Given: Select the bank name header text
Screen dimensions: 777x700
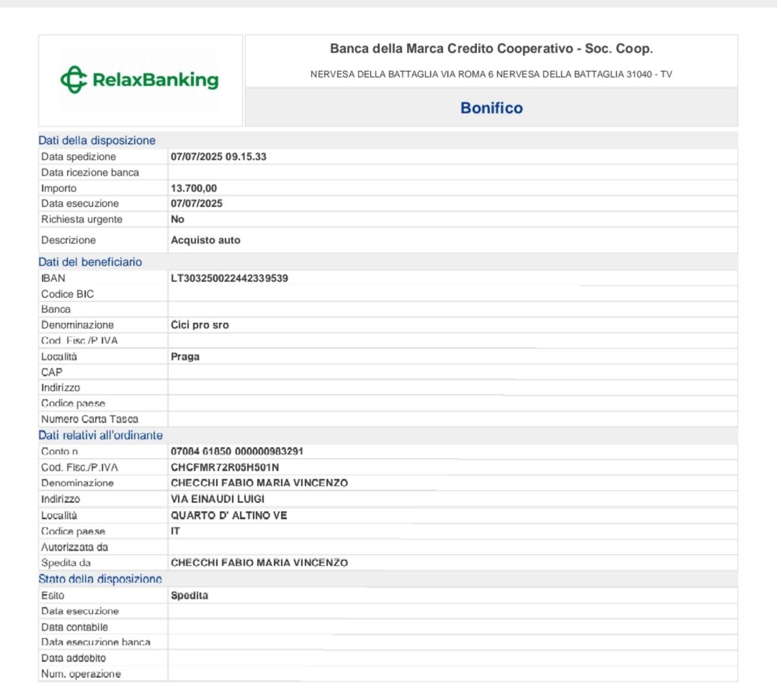Looking at the screenshot, I should coord(491,49).
